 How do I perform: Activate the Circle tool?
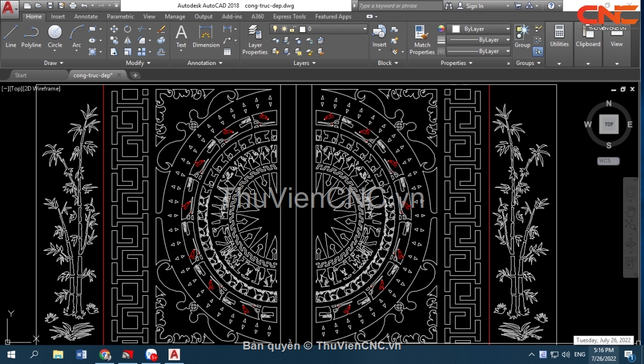(55, 36)
